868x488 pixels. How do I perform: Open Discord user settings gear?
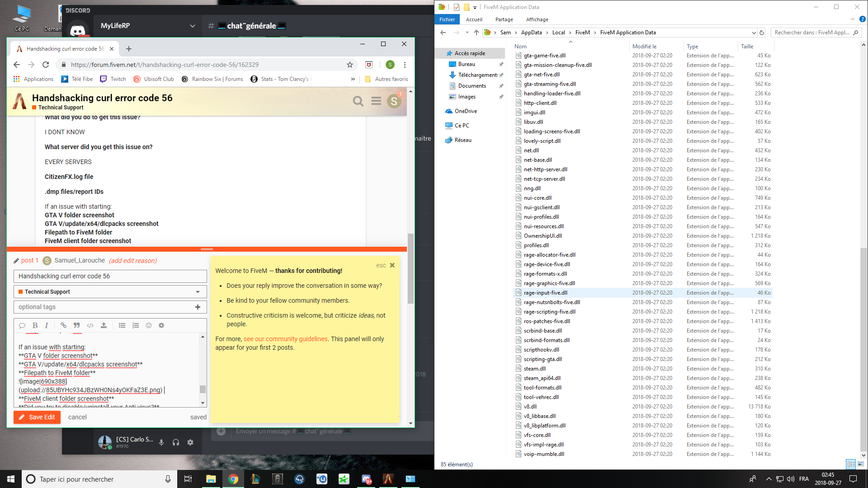tap(190, 442)
